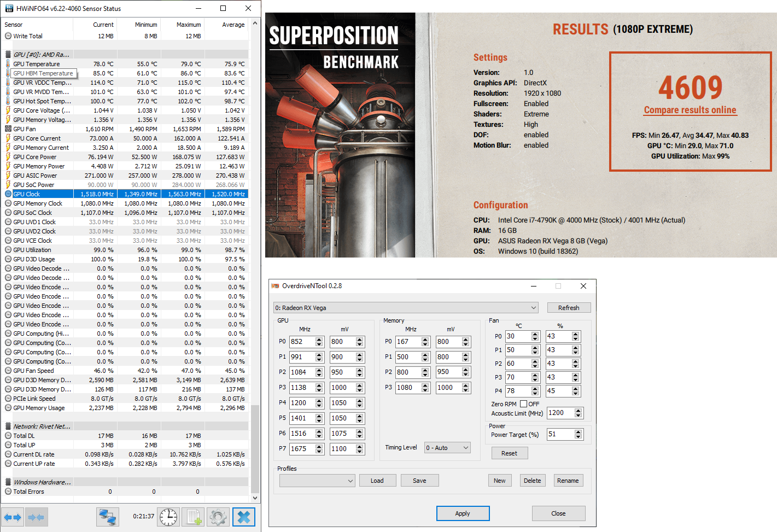Open the Radeon RX Vega GPU dropdown

[406, 308]
